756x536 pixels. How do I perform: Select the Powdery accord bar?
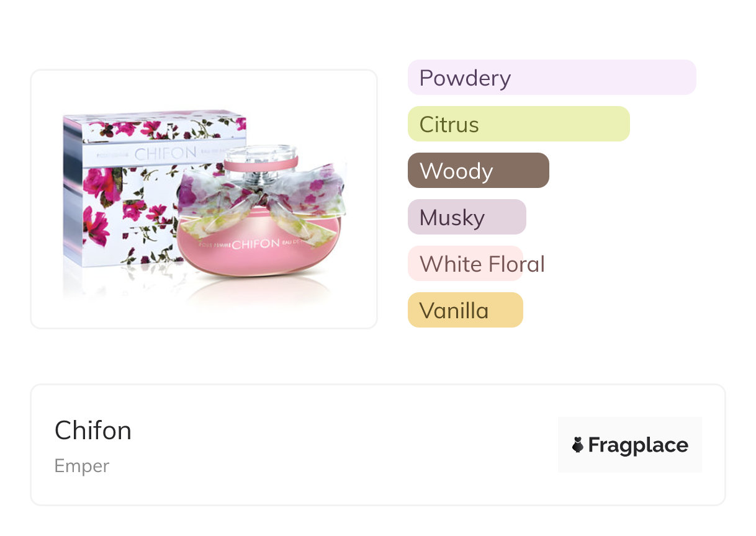(551, 78)
